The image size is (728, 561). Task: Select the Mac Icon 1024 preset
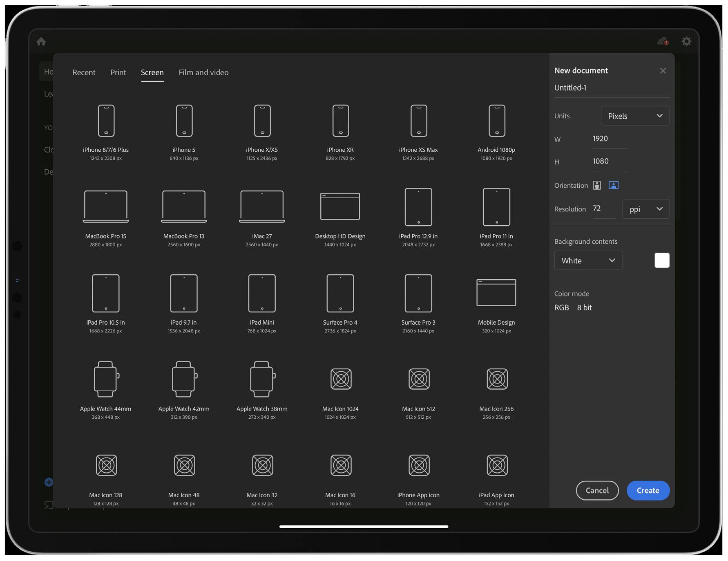click(340, 394)
